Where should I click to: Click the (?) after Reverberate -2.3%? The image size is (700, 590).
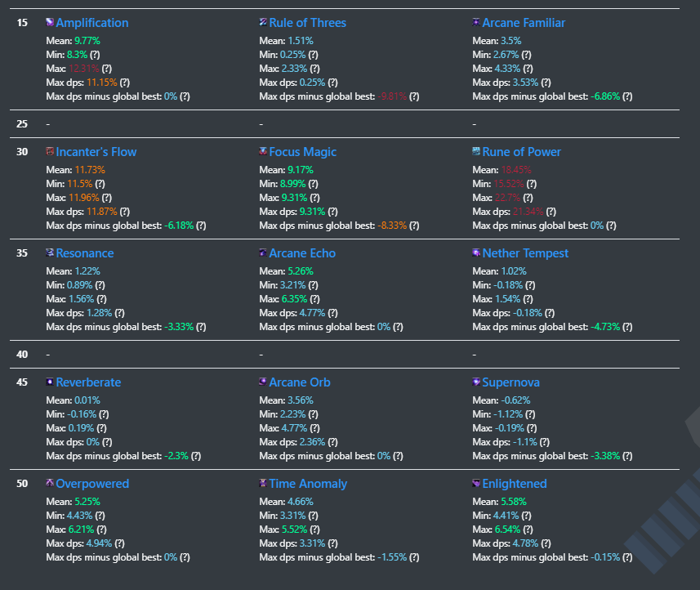[x=196, y=456]
